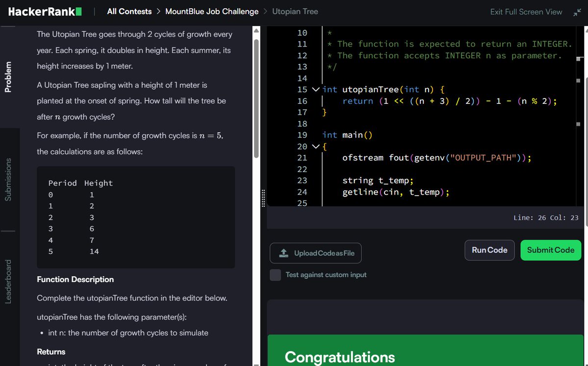Viewport: 588px width, 366px height.
Task: Click Utopian Tree breadcrumb
Action: [295, 12]
